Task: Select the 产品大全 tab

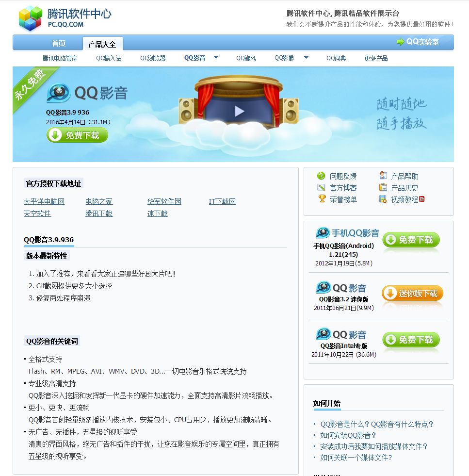Action: (102, 44)
